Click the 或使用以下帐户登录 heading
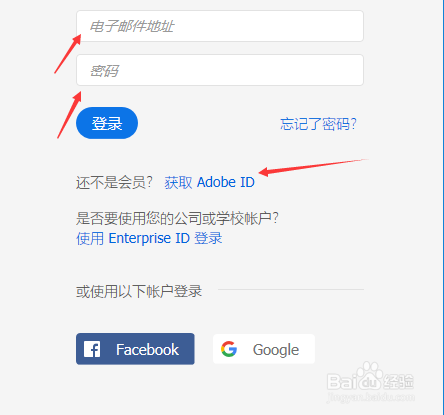444x415 pixels. click(139, 291)
